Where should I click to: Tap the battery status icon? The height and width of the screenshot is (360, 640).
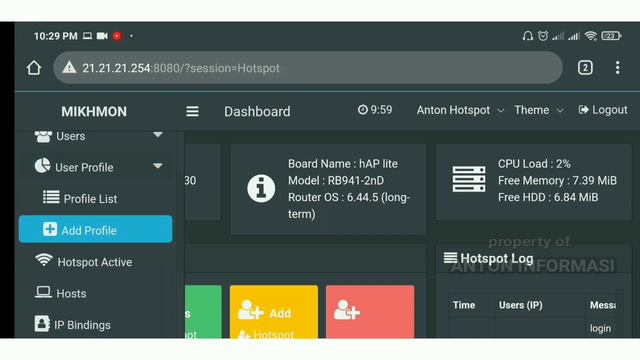click(x=611, y=36)
